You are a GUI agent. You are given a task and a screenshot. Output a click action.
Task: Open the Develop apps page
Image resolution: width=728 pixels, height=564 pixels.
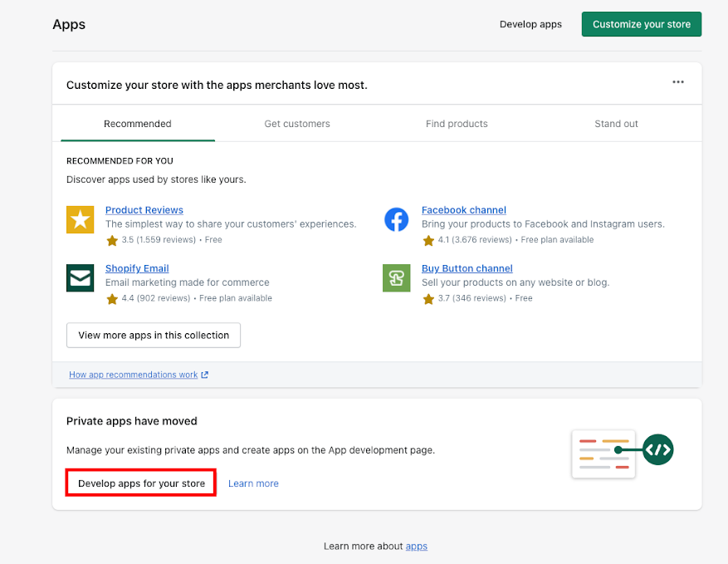coord(530,24)
